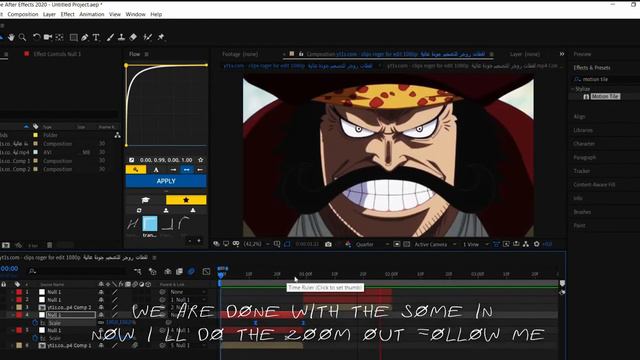
Task: Select the Pen tool
Action: tap(84, 37)
